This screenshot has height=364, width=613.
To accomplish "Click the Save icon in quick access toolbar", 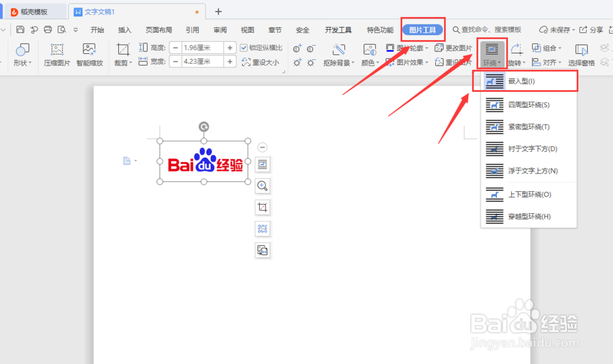I will pos(20,29).
